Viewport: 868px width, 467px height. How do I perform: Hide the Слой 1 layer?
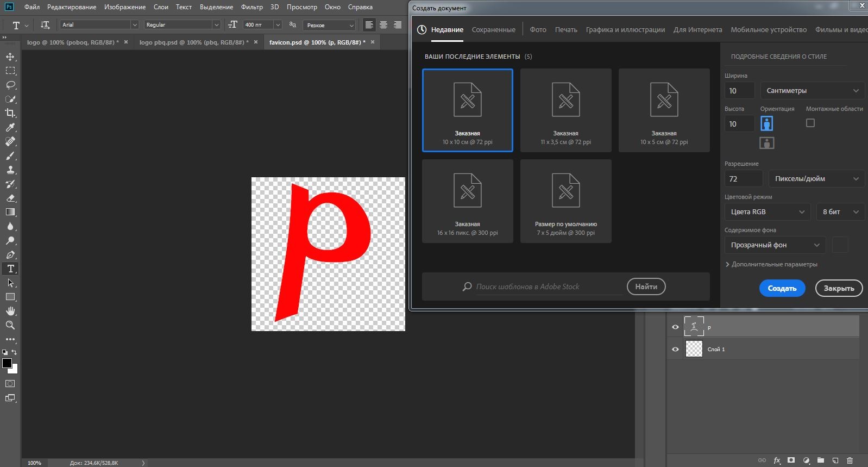(x=675, y=349)
